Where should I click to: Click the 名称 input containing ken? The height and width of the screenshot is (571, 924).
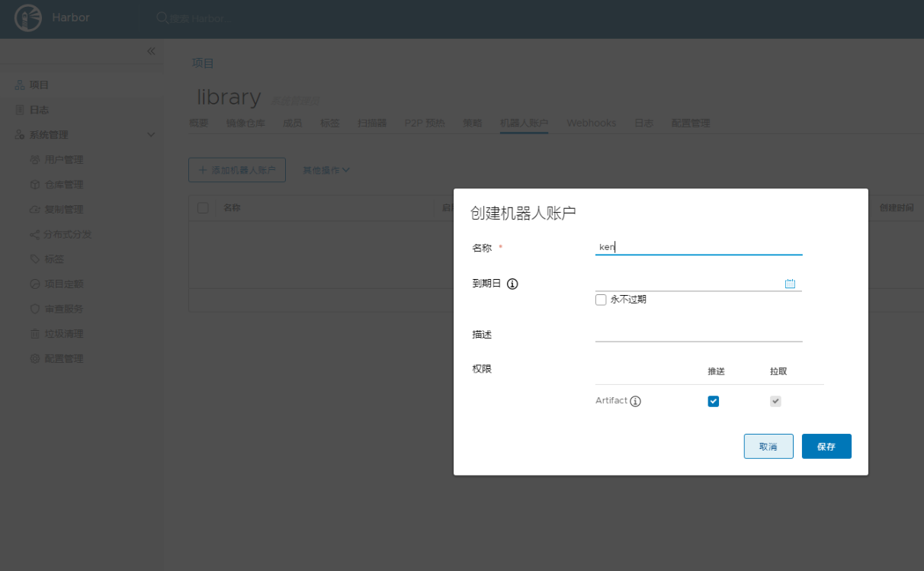coord(698,247)
